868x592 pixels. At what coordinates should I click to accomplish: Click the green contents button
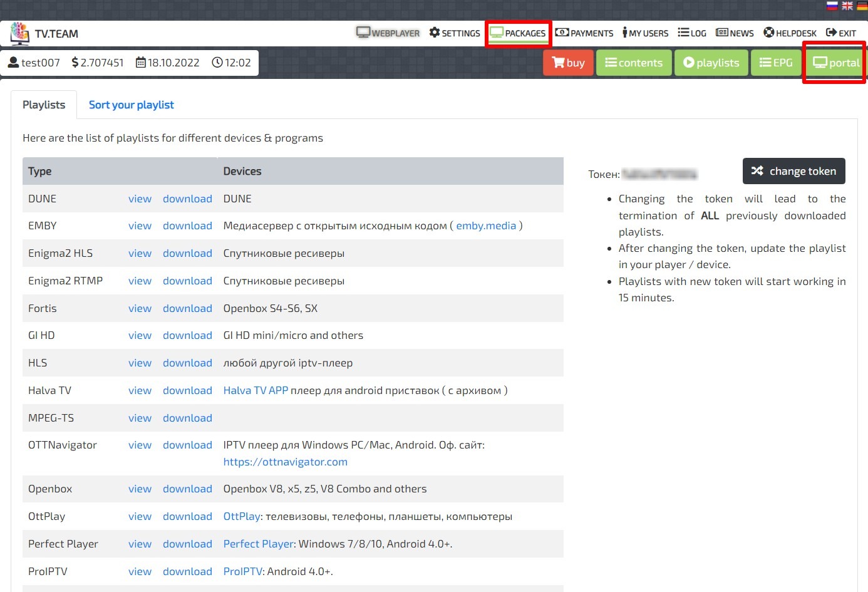[634, 63]
